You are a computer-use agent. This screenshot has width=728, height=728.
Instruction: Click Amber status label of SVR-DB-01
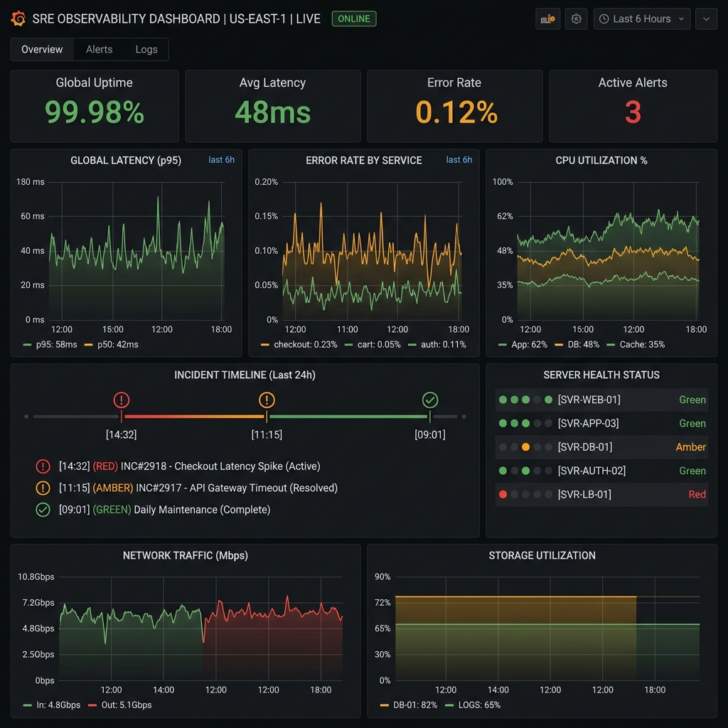click(690, 447)
